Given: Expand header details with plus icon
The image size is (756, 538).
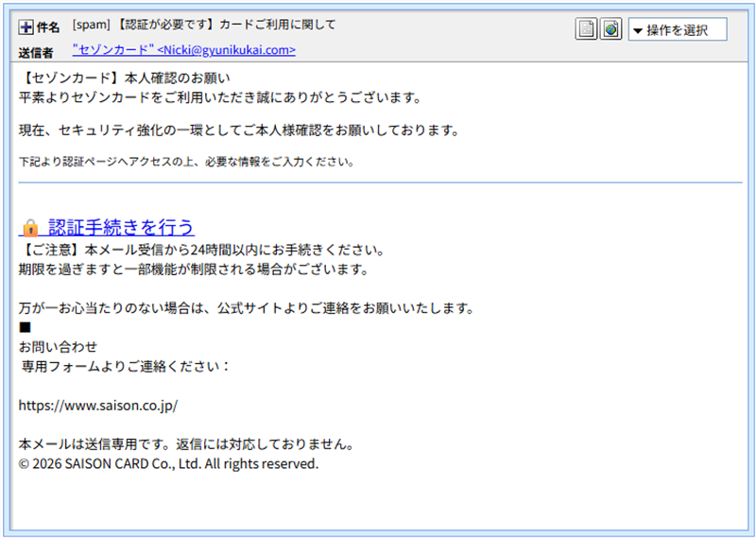Looking at the screenshot, I should point(26,27).
